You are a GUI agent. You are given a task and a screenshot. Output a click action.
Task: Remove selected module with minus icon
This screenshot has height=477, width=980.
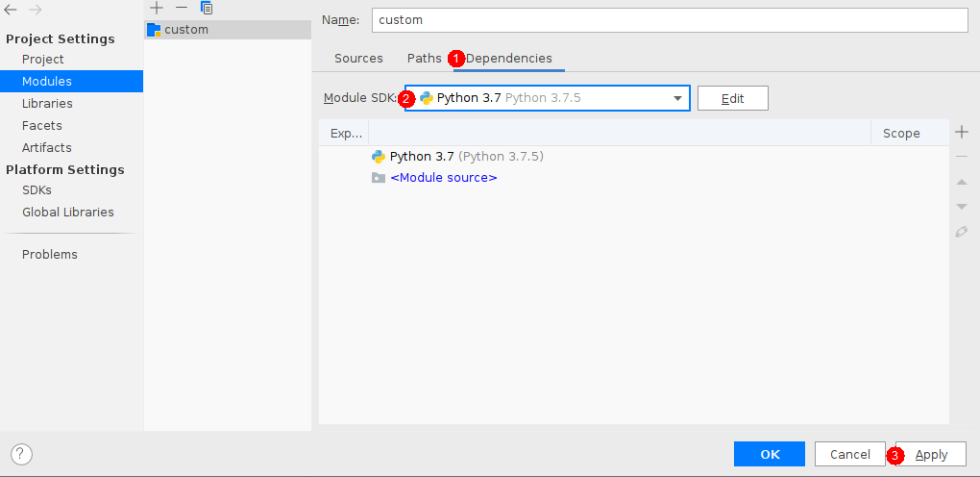182,8
